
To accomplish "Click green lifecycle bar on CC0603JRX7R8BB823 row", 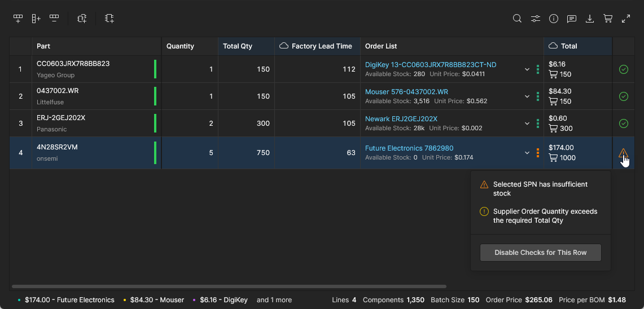I will (155, 69).
